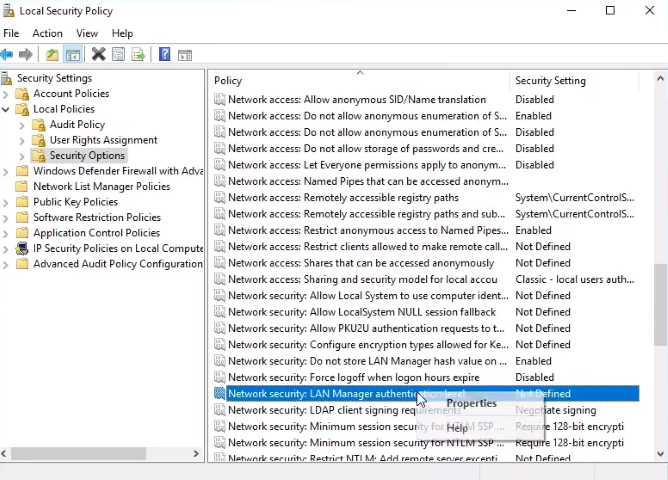Open the Action menu
This screenshot has height=480, width=668.
click(47, 33)
